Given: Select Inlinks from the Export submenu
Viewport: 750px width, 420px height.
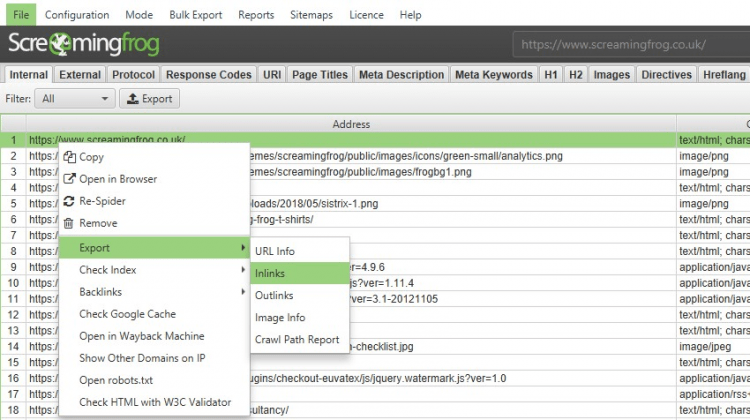Looking at the screenshot, I should (270, 273).
